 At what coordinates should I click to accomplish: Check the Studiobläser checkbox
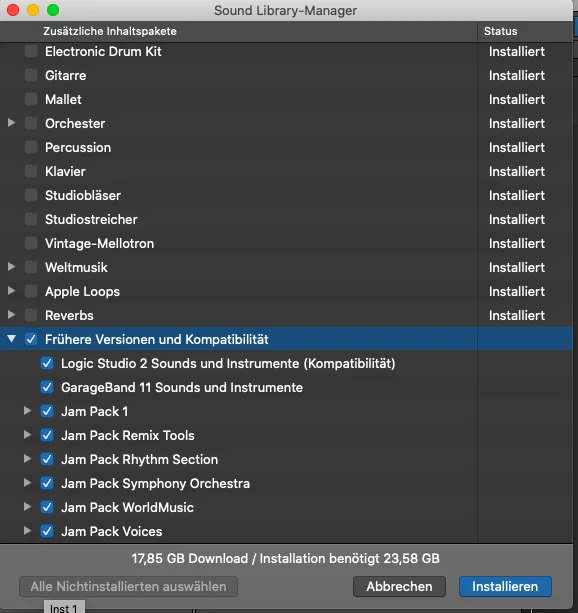31,195
